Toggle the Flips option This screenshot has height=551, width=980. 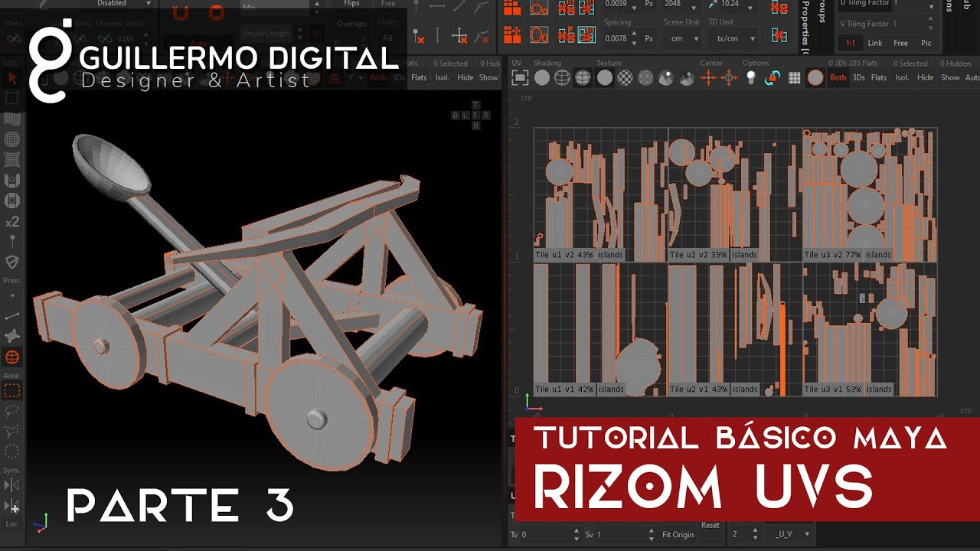tap(351, 4)
